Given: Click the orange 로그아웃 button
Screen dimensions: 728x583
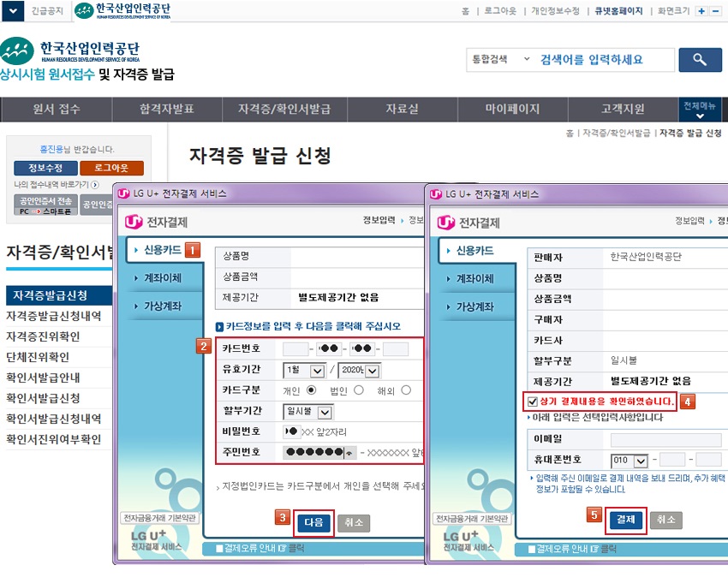Looking at the screenshot, I should pyautogui.click(x=111, y=168).
